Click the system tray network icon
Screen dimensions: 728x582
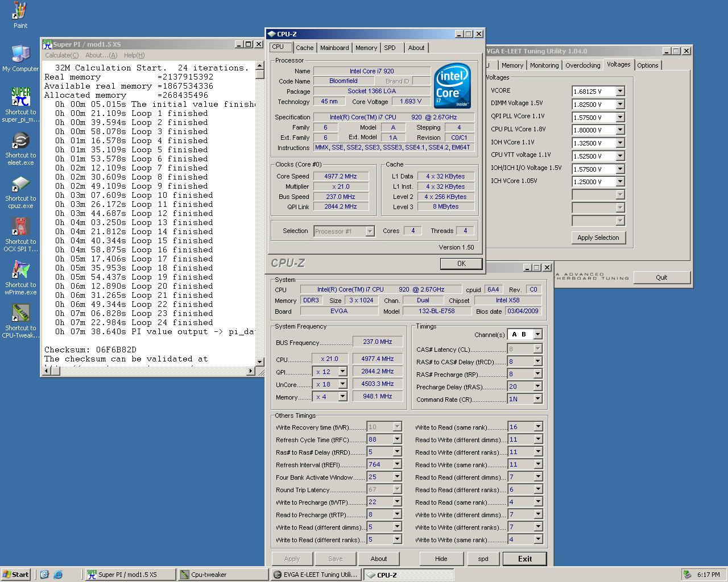coord(688,575)
